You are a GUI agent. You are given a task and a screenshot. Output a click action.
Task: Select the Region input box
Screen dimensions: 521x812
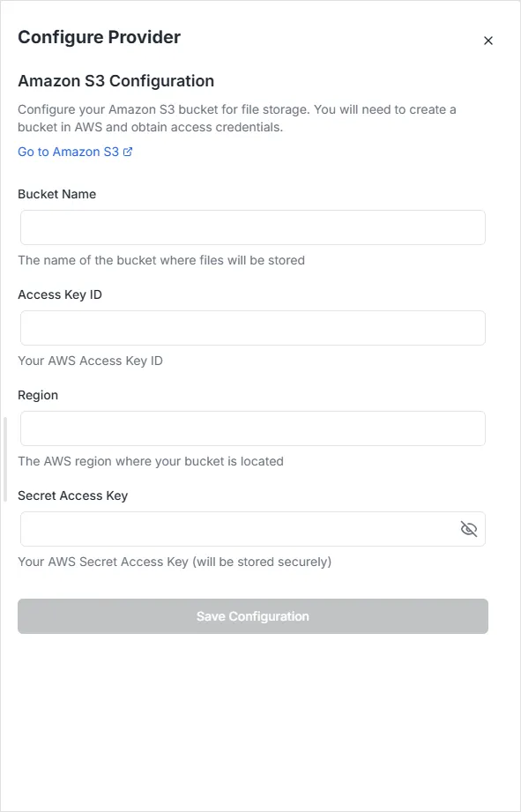pos(252,428)
